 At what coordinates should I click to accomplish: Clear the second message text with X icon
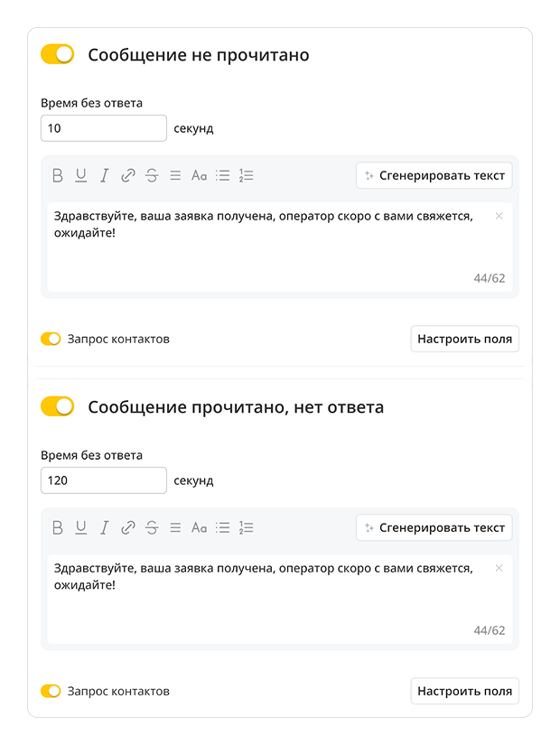point(499,568)
